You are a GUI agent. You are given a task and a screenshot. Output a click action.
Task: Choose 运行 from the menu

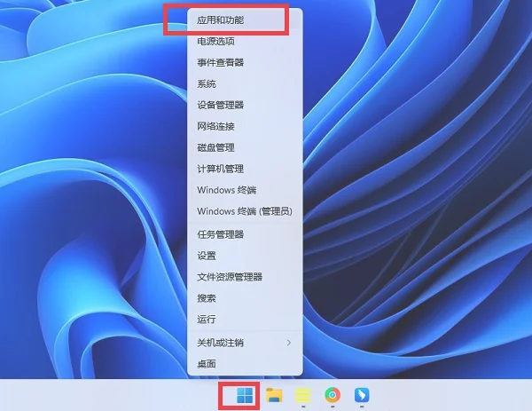[245, 320]
